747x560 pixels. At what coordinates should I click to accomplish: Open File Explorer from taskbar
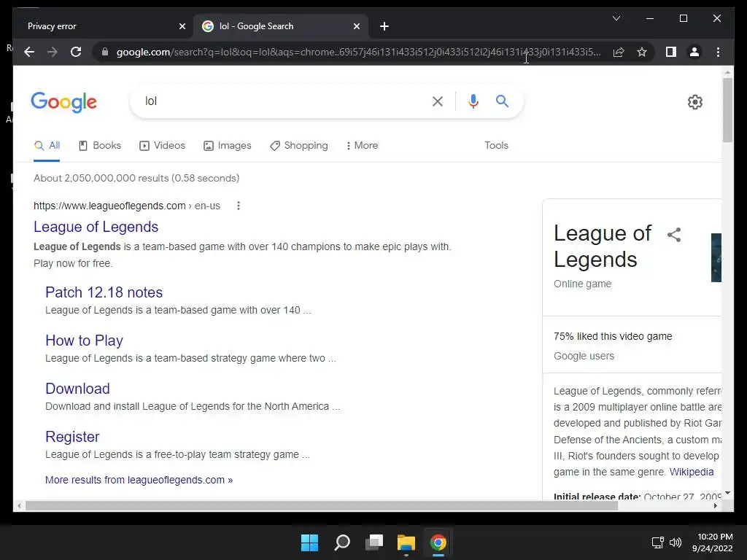pos(406,542)
